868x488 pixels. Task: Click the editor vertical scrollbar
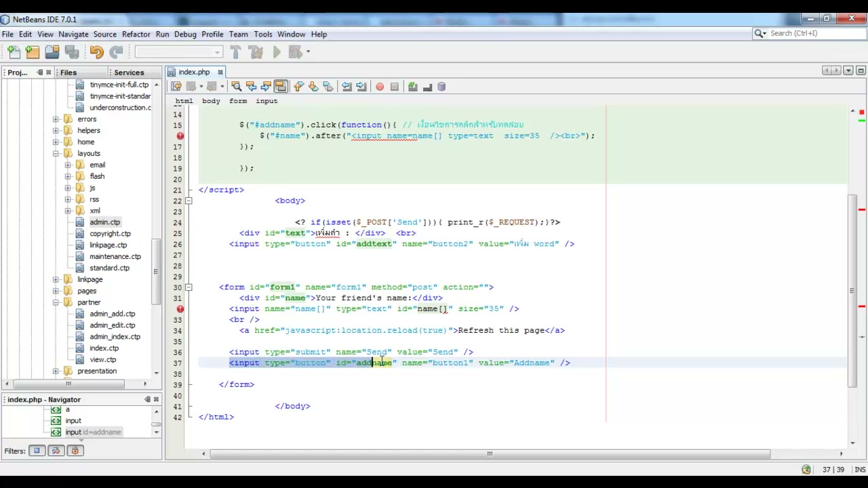click(x=852, y=291)
